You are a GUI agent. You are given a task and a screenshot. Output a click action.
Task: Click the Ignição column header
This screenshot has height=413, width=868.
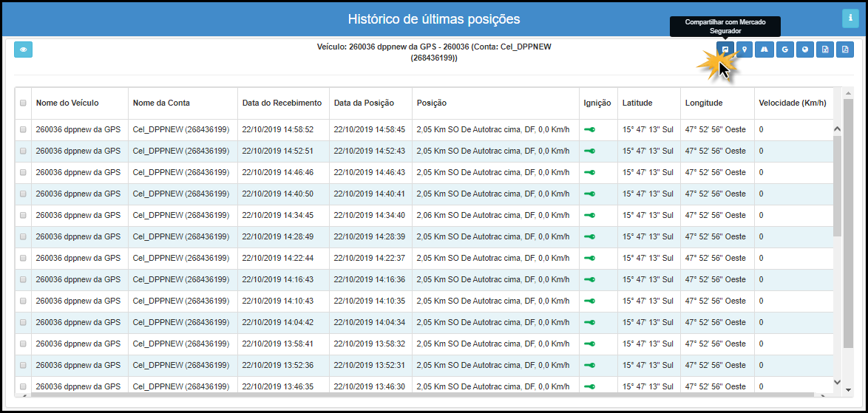click(597, 103)
